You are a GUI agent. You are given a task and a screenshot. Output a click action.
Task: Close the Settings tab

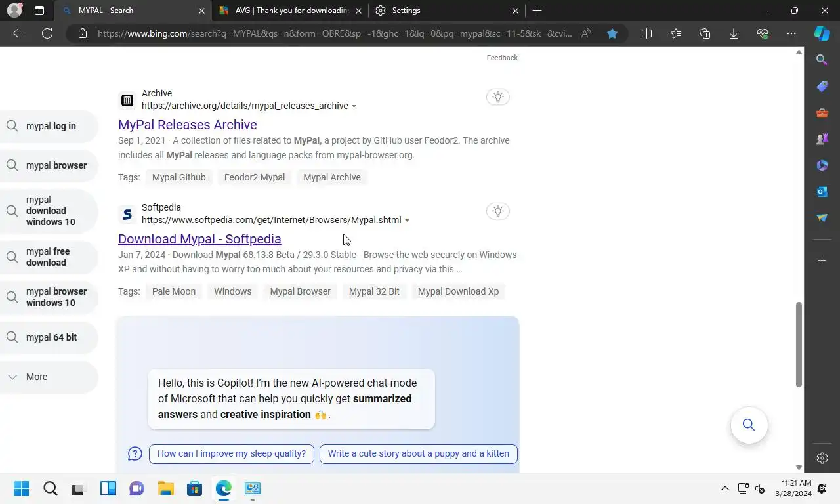515,10
